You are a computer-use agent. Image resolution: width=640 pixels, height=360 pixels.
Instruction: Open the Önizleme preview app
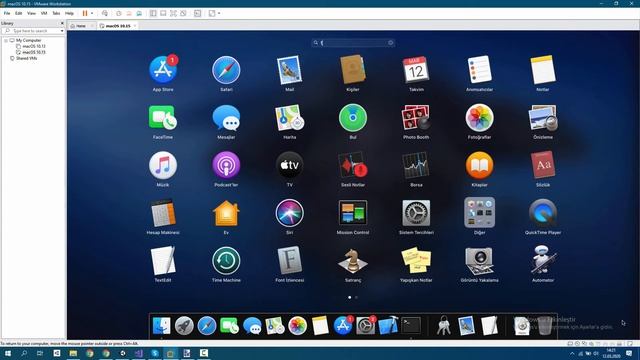click(x=543, y=118)
